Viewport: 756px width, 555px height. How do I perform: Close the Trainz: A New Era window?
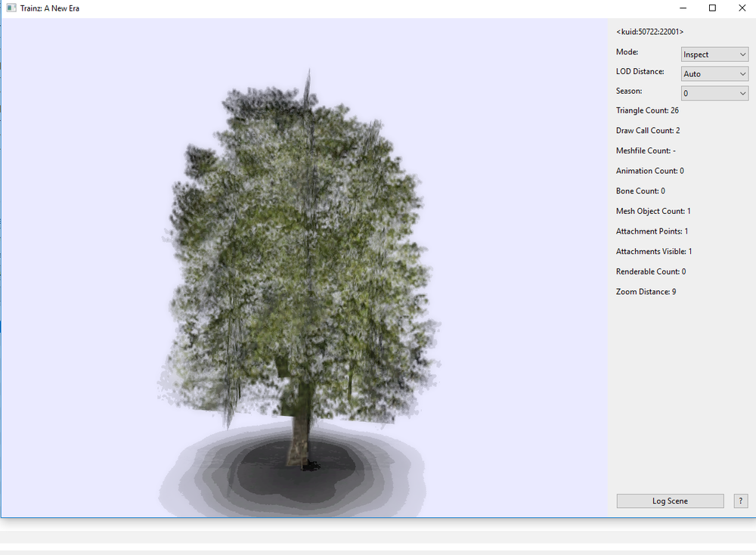[x=742, y=8]
